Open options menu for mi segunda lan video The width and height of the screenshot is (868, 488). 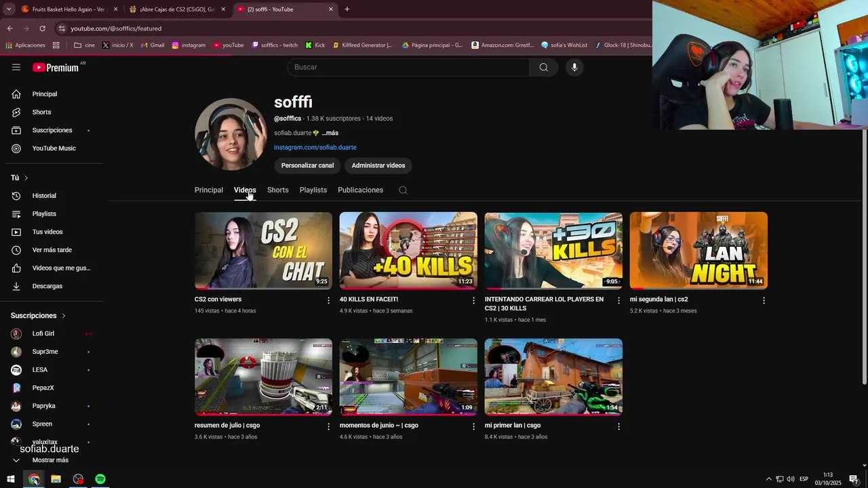(764, 300)
